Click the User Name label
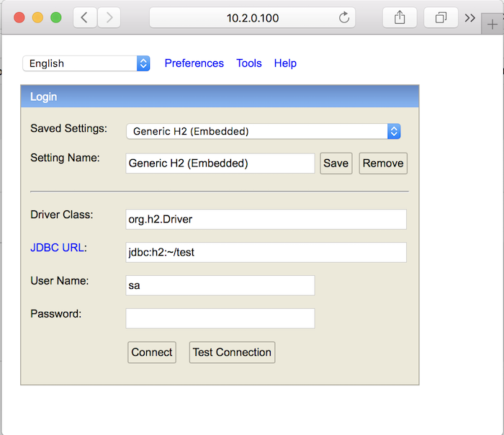This screenshot has height=435, width=504. point(60,281)
